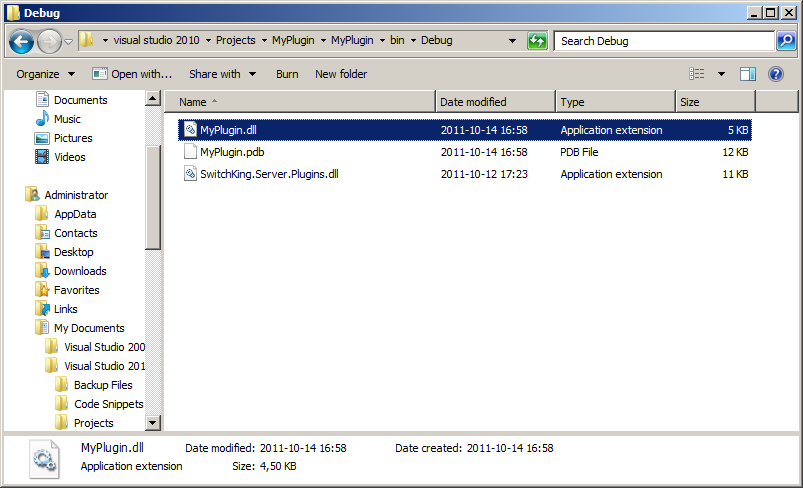Image resolution: width=803 pixels, height=488 pixels.
Task: Click the MyPlugin.pdb file name
Action: 232,152
